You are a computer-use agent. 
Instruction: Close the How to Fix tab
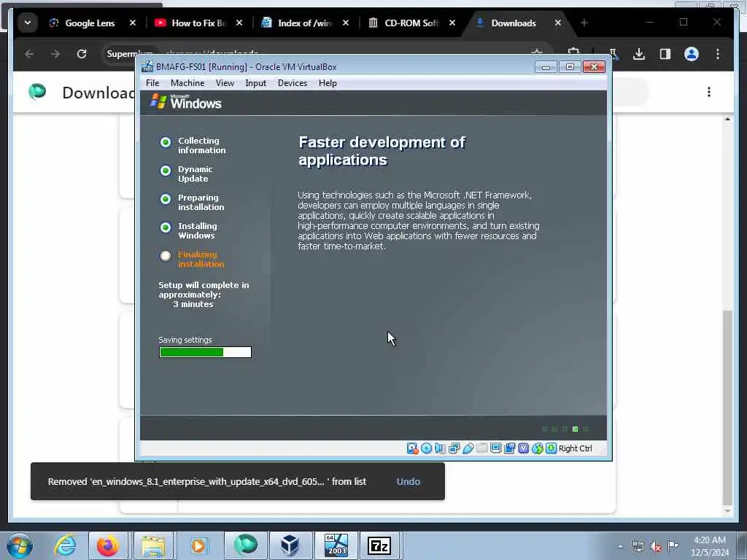click(239, 23)
